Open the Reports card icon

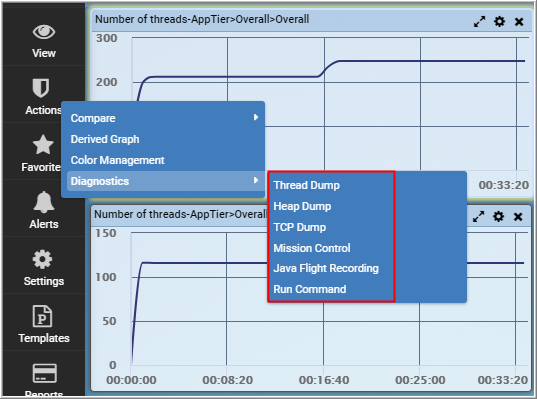click(x=45, y=373)
